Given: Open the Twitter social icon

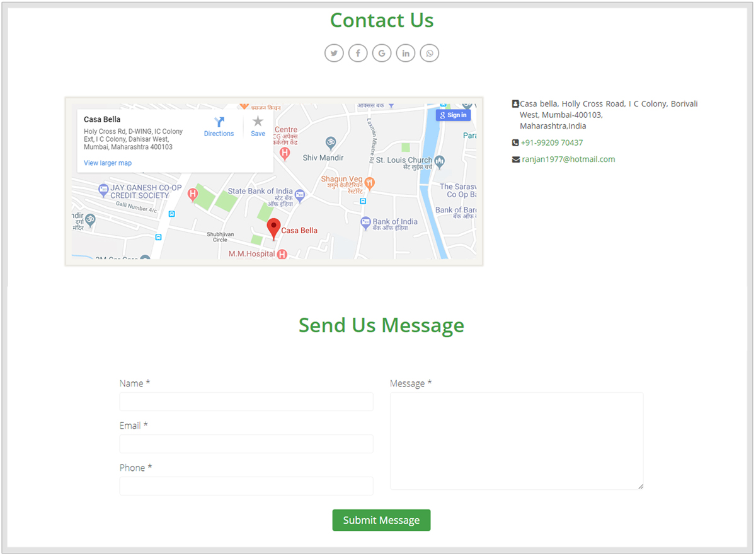Looking at the screenshot, I should click(334, 53).
